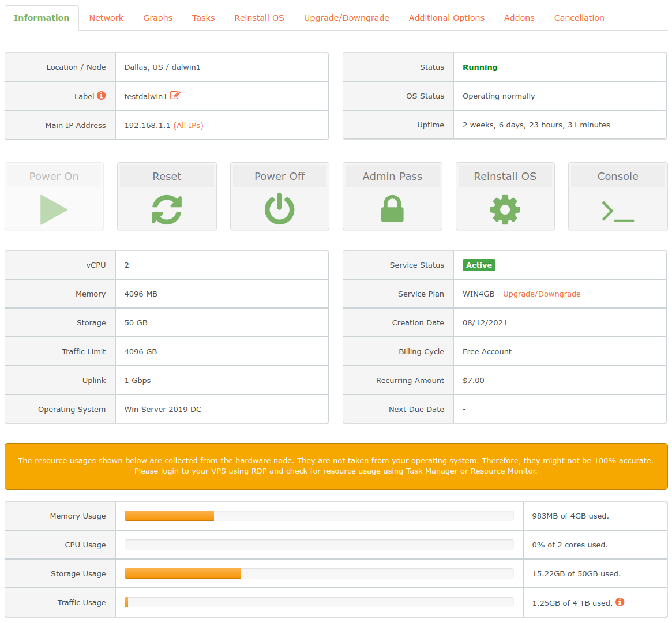This screenshot has height=623, width=672.
Task: Open the Additional Options tab
Action: (x=446, y=18)
